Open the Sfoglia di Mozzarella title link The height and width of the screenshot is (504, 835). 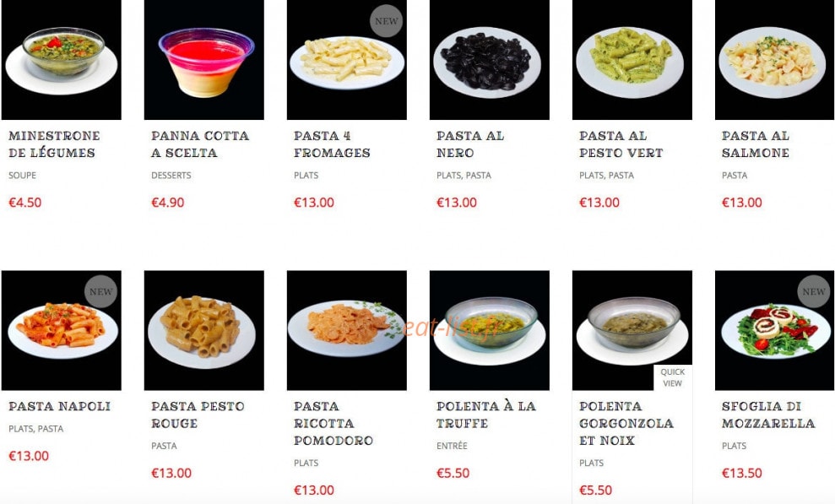tap(768, 415)
